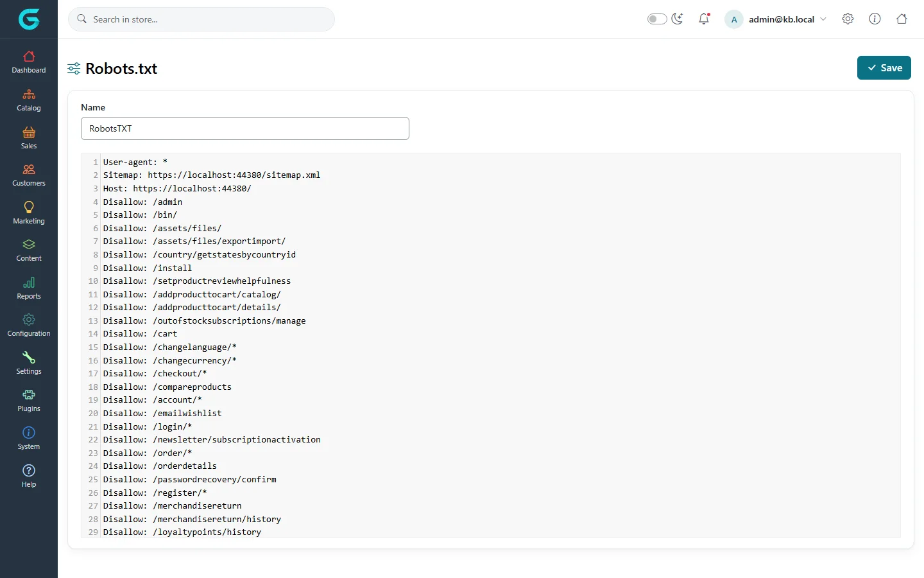Open the Sales basket section
924x578 pixels.
(29, 138)
